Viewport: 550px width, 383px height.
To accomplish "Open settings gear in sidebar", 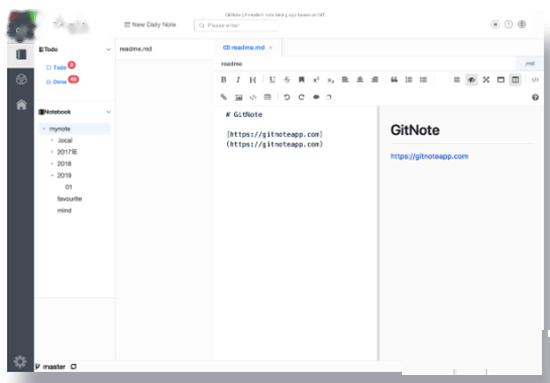I will (20, 361).
